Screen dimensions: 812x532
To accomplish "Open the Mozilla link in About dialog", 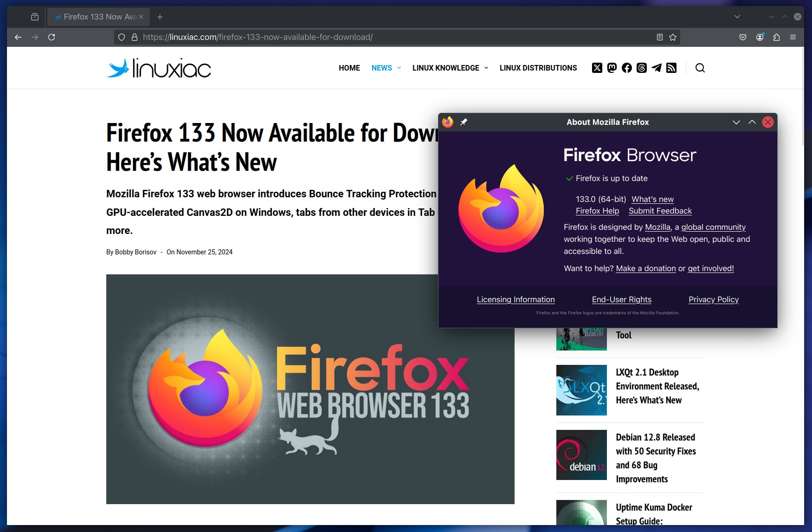I will tap(657, 227).
